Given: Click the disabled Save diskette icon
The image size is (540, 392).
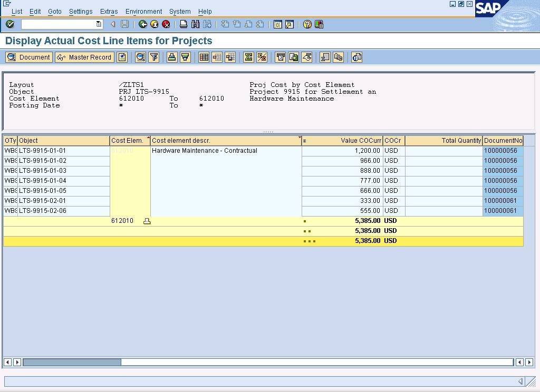Looking at the screenshot, I should pos(124,24).
